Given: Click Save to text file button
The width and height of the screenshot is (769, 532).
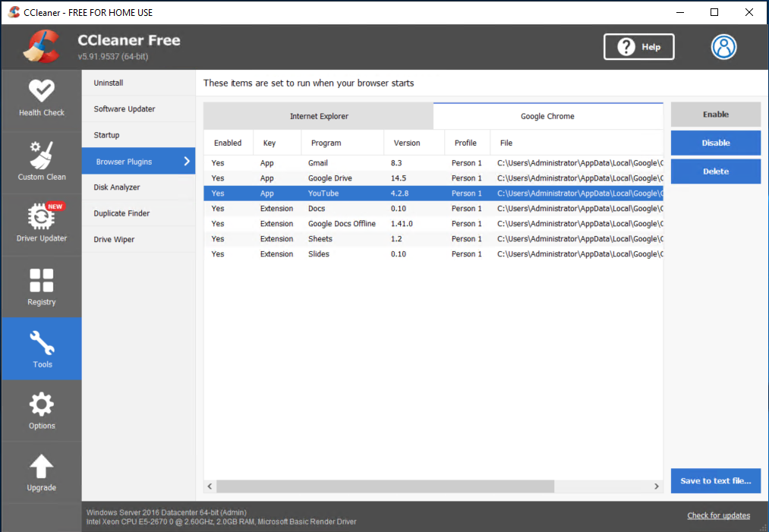Looking at the screenshot, I should pos(716,480).
